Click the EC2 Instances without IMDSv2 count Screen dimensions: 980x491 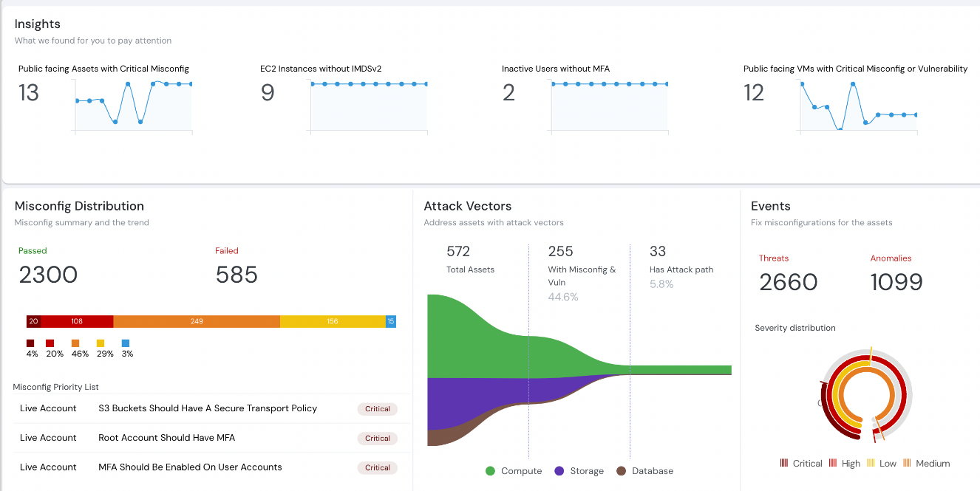[x=268, y=93]
